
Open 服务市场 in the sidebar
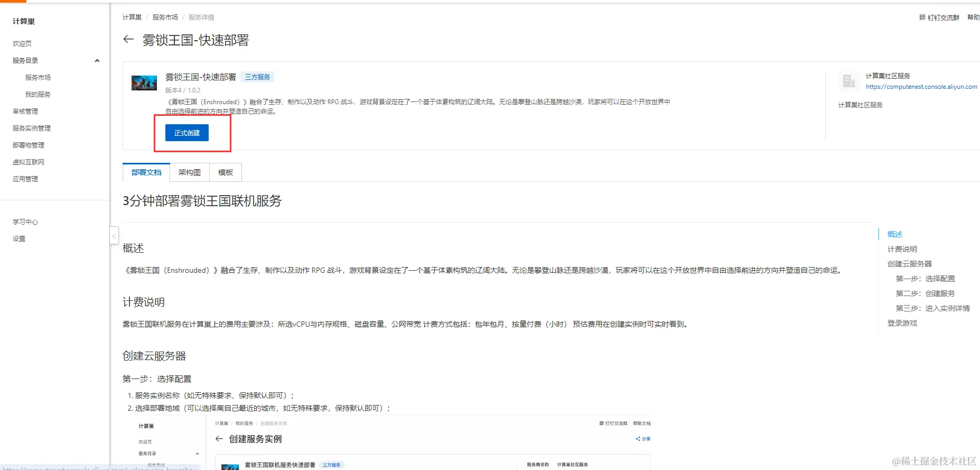click(x=38, y=77)
